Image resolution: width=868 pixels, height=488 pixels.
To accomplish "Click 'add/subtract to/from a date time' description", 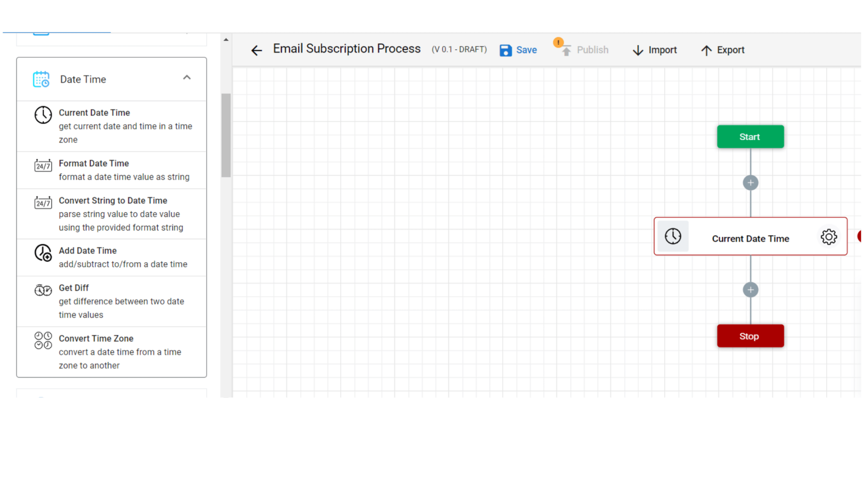I will (123, 264).
